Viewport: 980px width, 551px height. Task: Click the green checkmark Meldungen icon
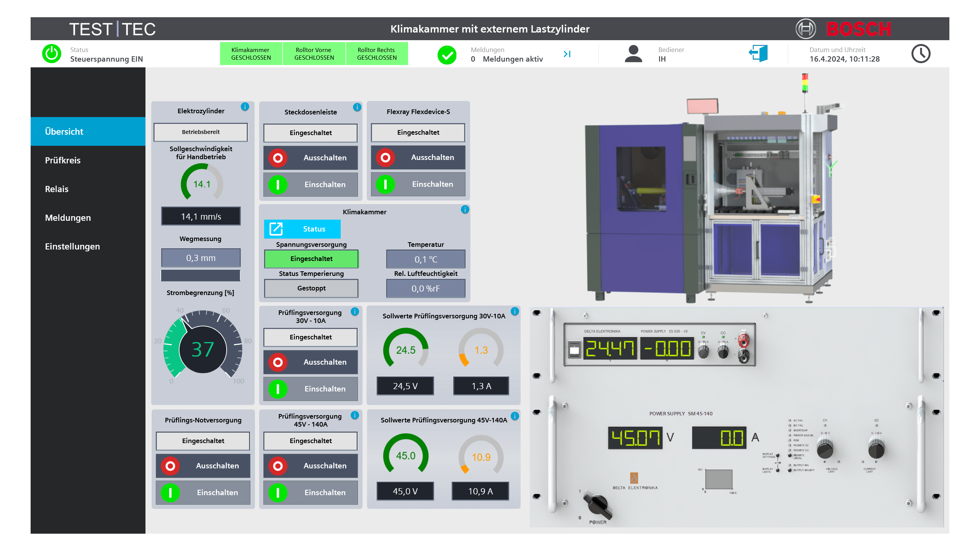tap(447, 55)
